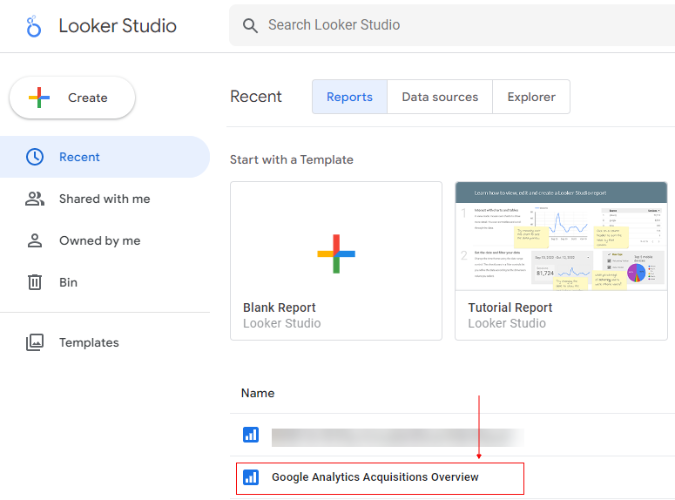
Task: Open Recent in the sidebar
Action: [x=105, y=157]
